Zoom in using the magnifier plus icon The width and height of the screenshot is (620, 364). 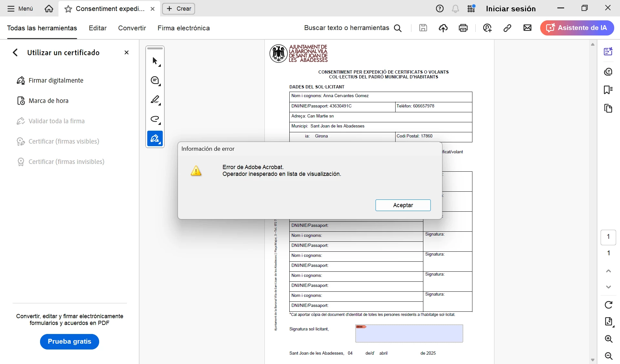(608, 339)
